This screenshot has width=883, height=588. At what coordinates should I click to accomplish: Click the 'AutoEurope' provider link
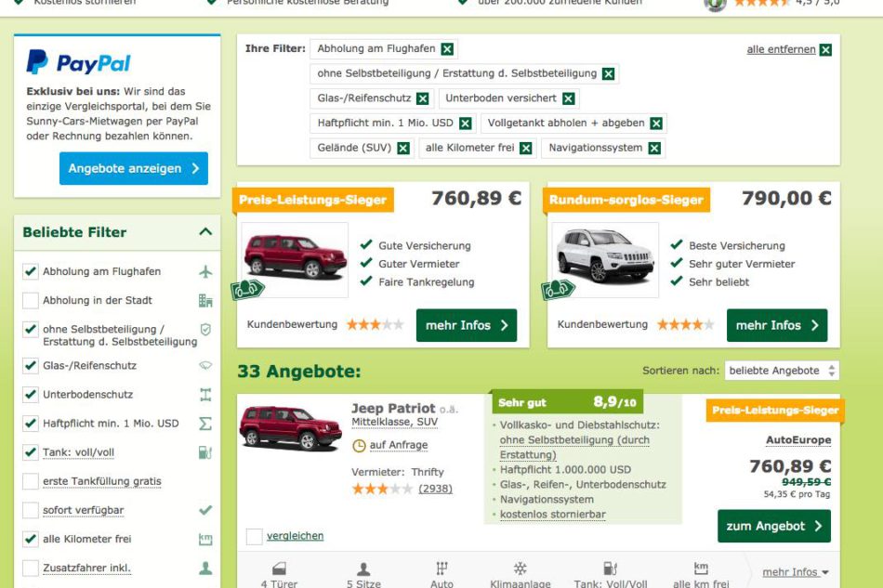tap(798, 440)
